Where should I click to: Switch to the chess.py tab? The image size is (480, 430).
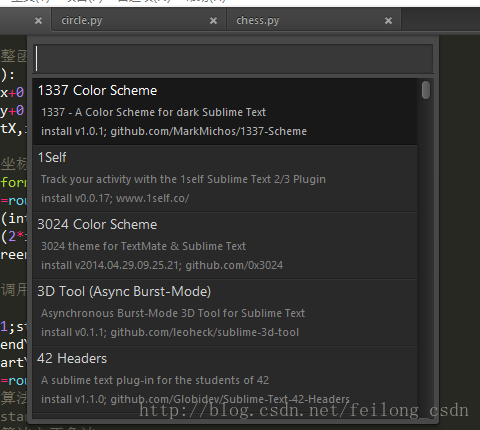tap(313, 21)
